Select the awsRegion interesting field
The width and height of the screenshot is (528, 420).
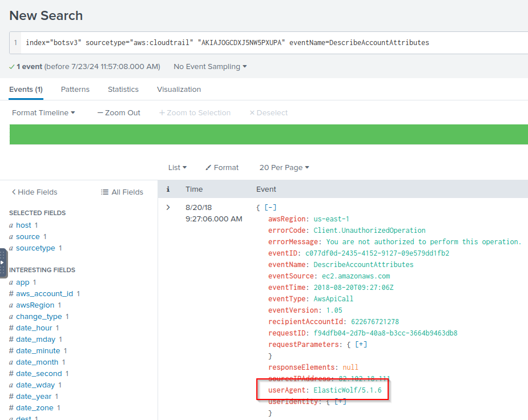pyautogui.click(x=35, y=305)
